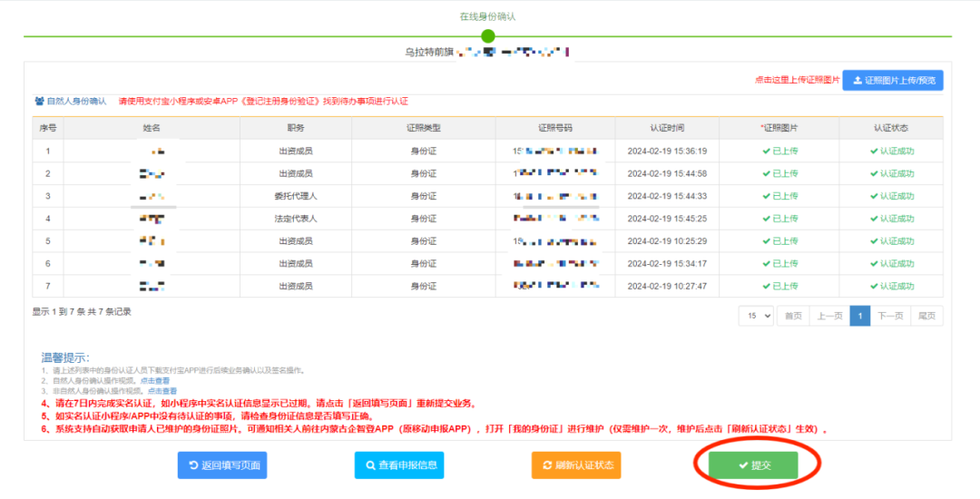Click 出资成员 cell in row 7
Screen dimensions: 980x499
click(296, 286)
